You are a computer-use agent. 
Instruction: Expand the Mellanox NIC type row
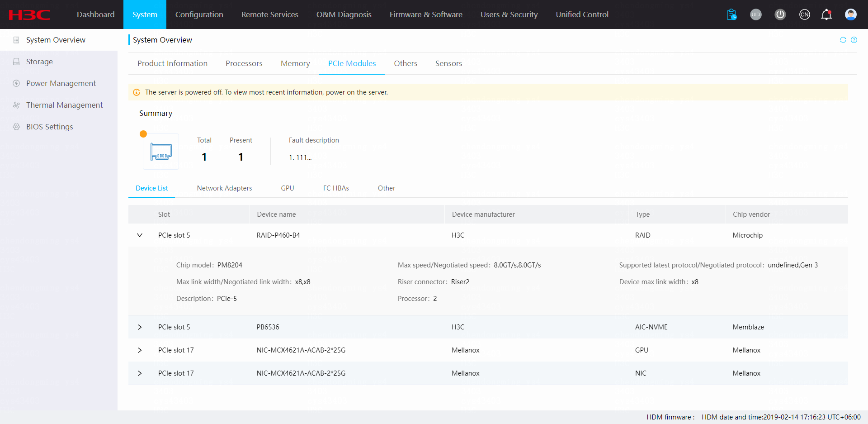coord(140,373)
